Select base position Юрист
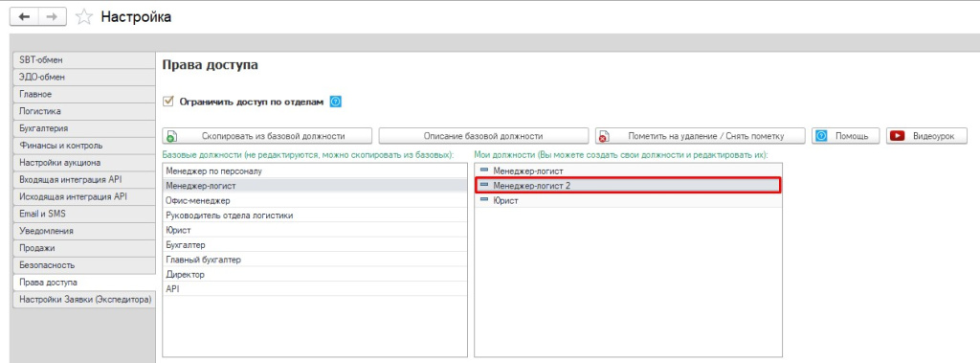Viewport: 980px width, 363px height. [x=314, y=230]
